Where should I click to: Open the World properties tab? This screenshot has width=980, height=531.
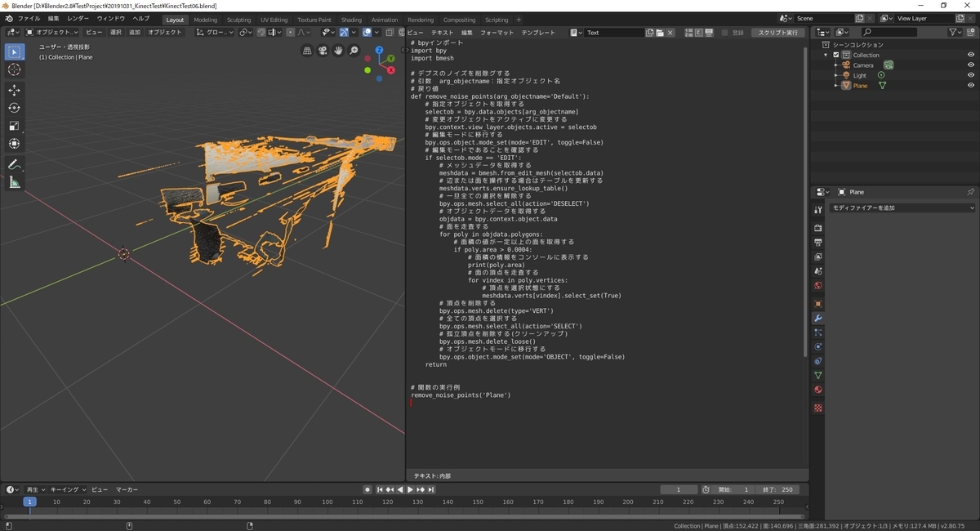(817, 286)
